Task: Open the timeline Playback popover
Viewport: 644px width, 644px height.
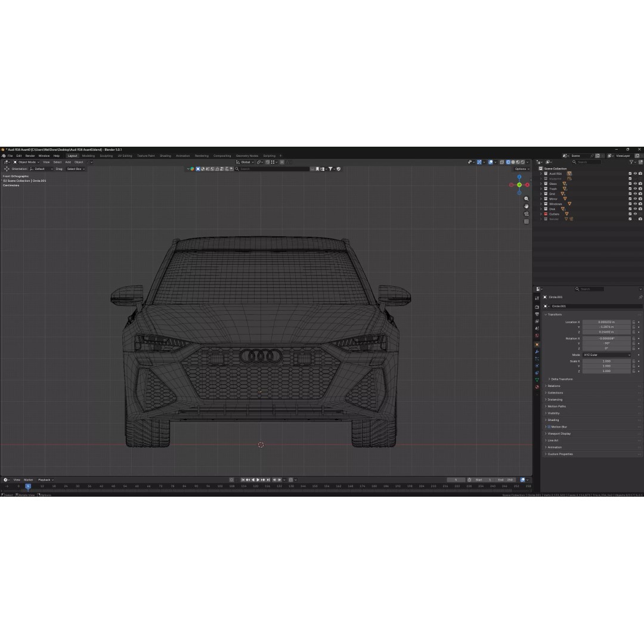Action: click(x=45, y=479)
